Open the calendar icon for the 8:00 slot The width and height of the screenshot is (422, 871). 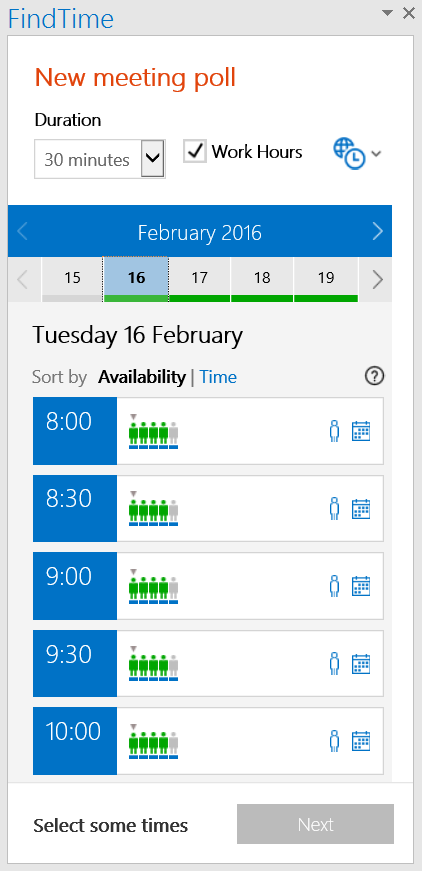click(x=361, y=432)
